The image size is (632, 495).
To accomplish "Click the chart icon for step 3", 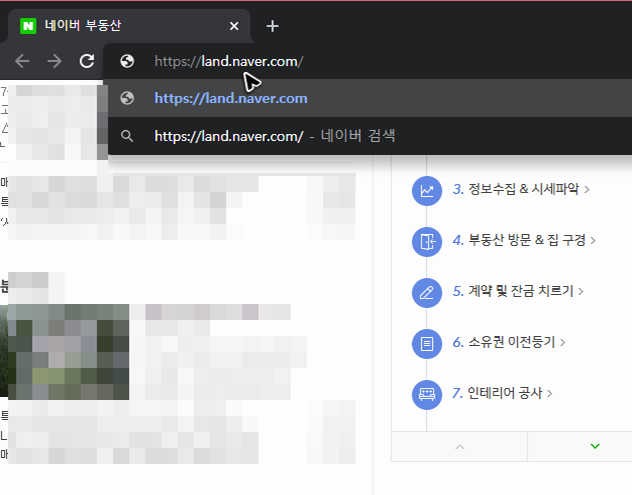I will (427, 191).
